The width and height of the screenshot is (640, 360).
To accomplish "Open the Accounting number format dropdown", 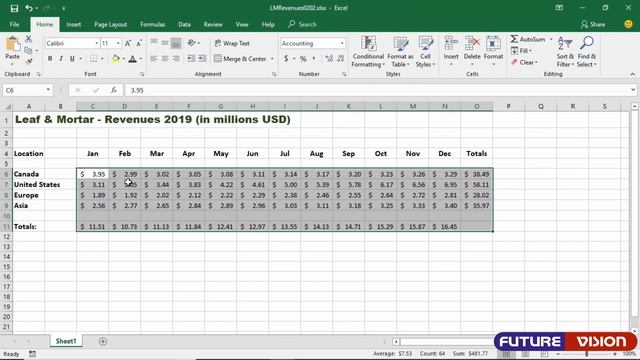I will (342, 43).
